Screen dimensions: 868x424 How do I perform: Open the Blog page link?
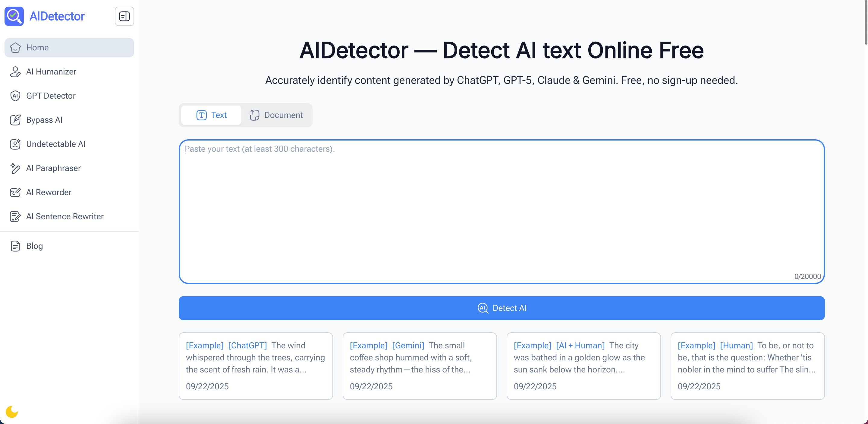[x=34, y=246]
